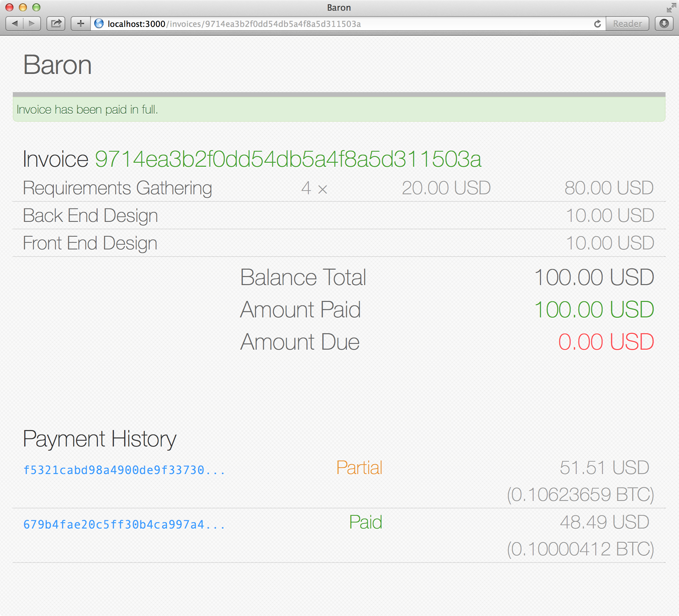
Task: Open transaction link f5321cabd98a4900de9f33730...
Action: pos(124,470)
